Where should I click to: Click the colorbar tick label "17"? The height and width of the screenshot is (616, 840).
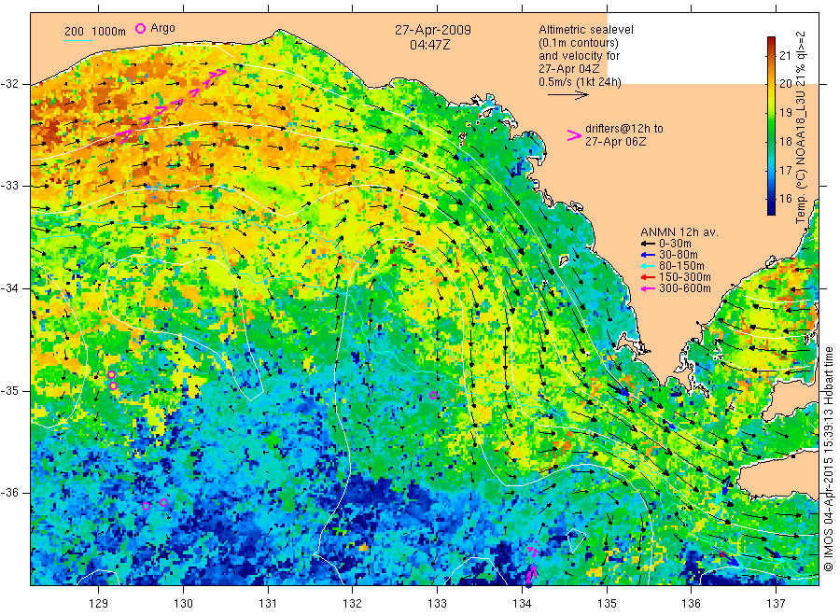pos(785,171)
